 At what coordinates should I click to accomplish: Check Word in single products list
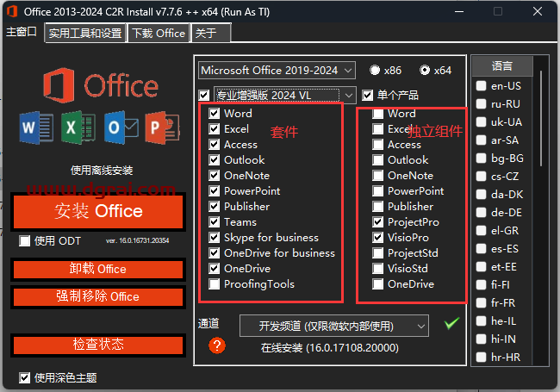(x=377, y=114)
